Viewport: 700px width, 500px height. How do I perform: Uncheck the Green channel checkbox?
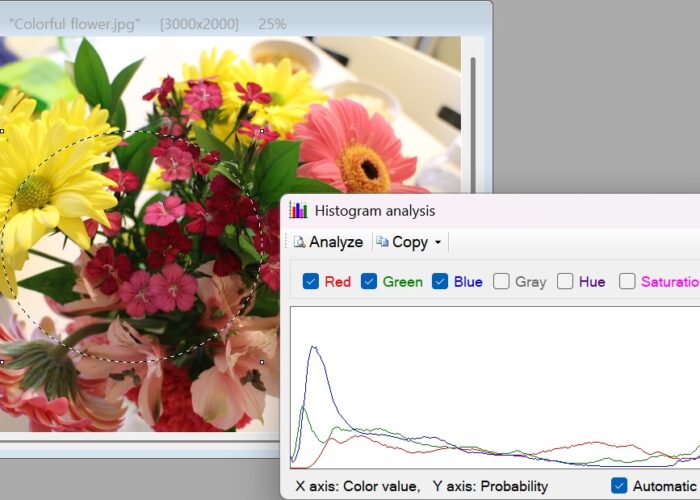click(369, 282)
